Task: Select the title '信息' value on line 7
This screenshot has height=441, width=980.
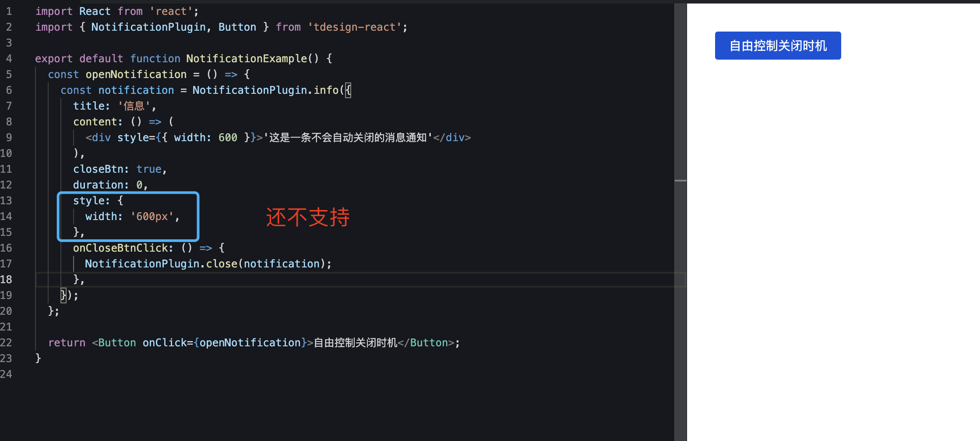Action: coord(136,106)
